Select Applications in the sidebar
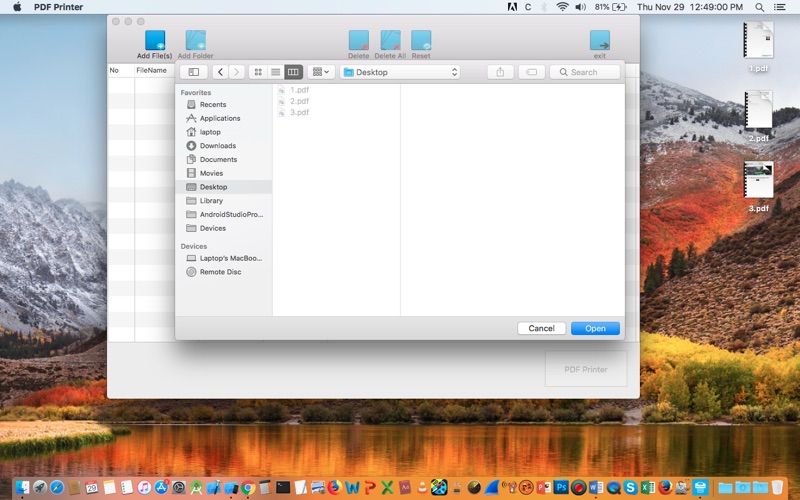The width and height of the screenshot is (800, 500). pos(223,118)
